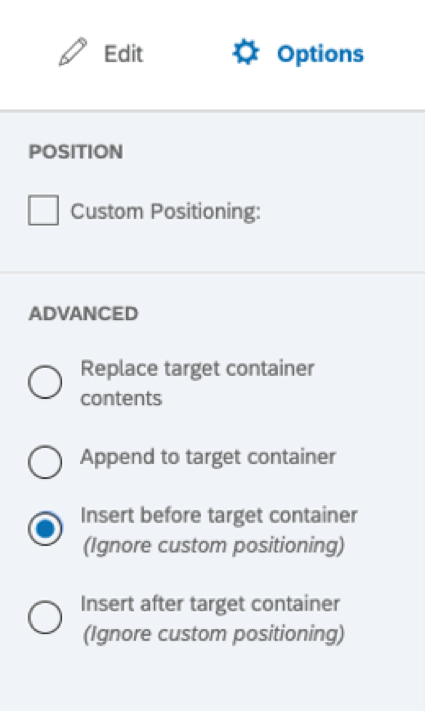Select Replace target container contents radio
Screen dimensions: 425x711
(x=45, y=382)
